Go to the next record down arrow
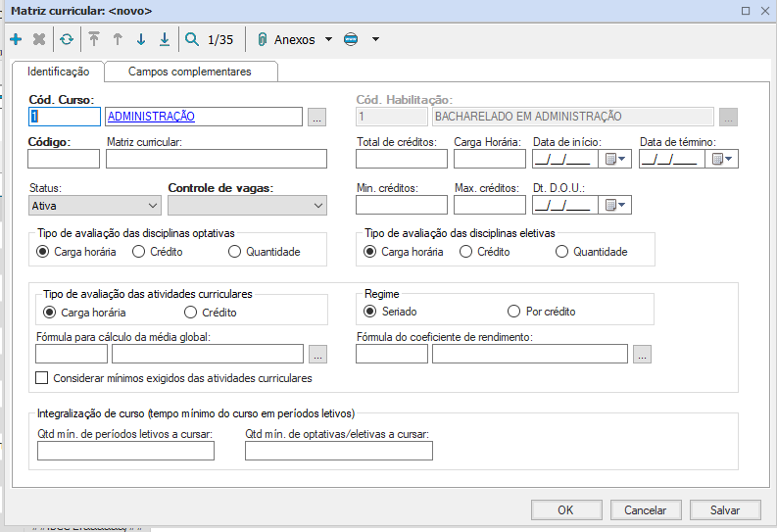Image resolution: width=777 pixels, height=532 pixels. pyautogui.click(x=141, y=40)
